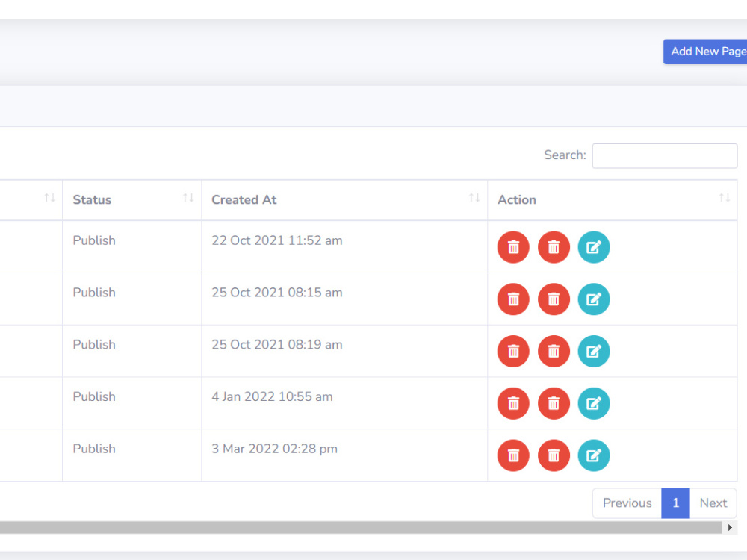Screen dimensions: 747x560
Task: Click first trash icon in 08:19 am row
Action: point(513,352)
